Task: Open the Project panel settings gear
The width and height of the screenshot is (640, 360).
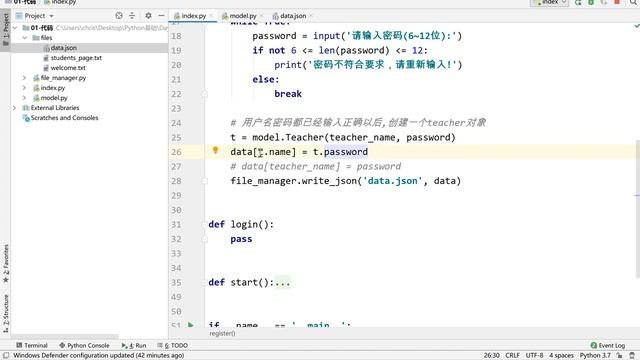Action: (148, 16)
